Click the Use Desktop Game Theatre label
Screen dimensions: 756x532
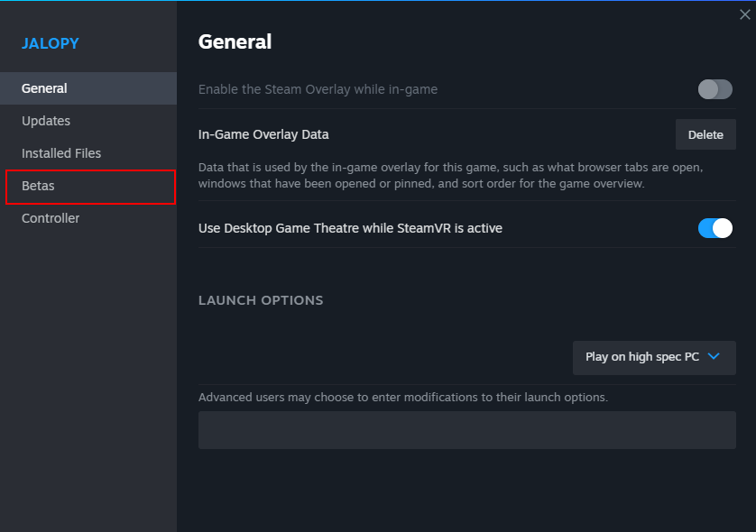(350, 228)
